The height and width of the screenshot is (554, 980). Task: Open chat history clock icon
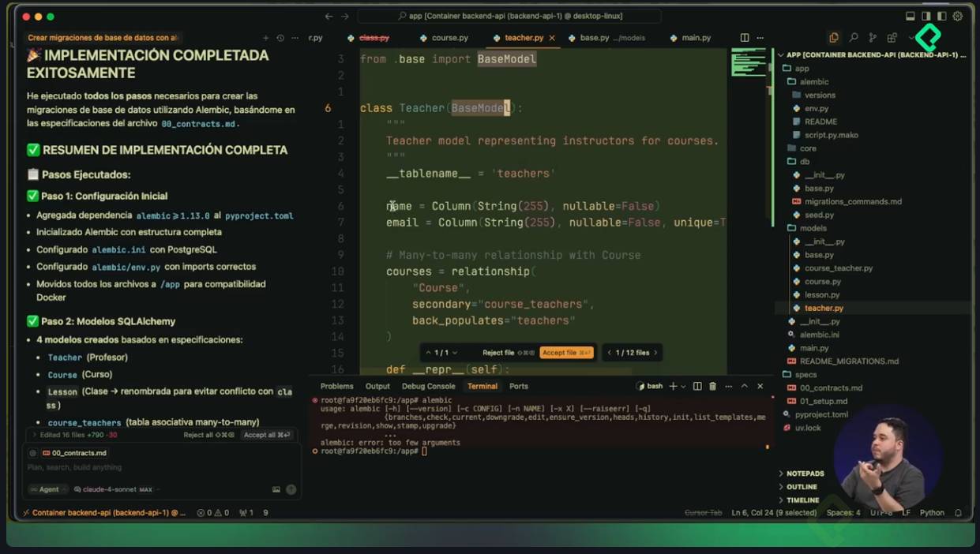pos(280,38)
